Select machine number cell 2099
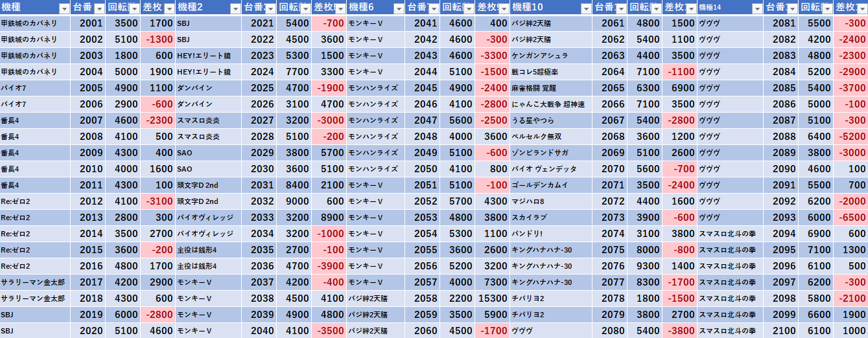 (782, 315)
